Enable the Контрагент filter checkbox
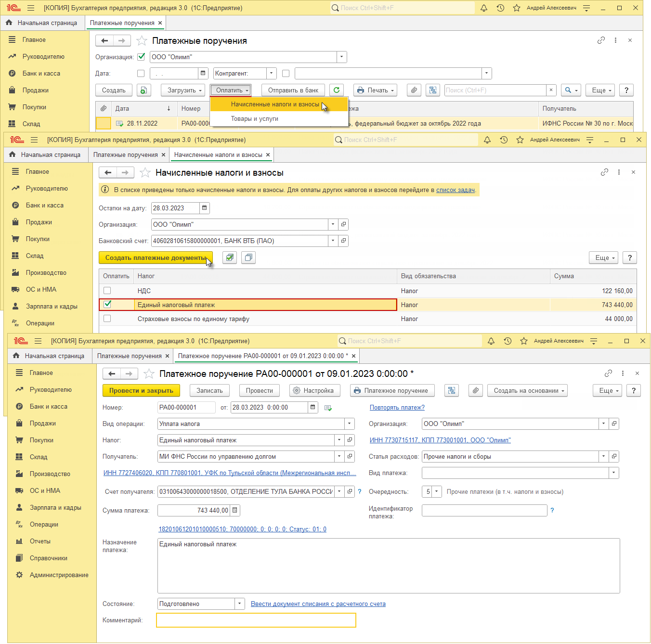 (286, 73)
